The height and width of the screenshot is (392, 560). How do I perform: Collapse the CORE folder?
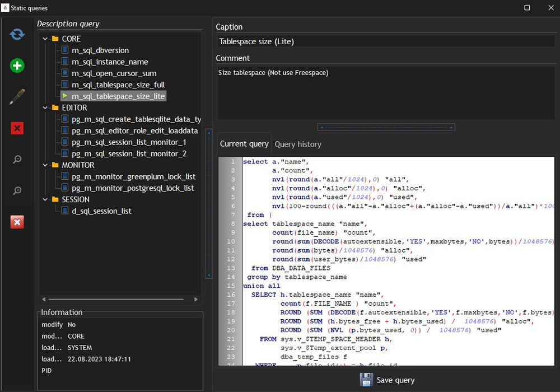(45, 39)
